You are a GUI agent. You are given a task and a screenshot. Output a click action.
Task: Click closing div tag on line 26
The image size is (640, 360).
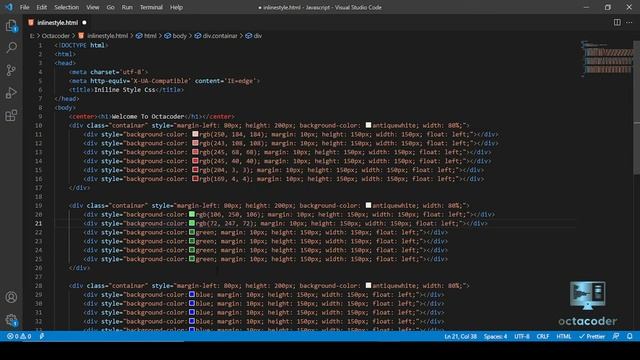(80, 268)
